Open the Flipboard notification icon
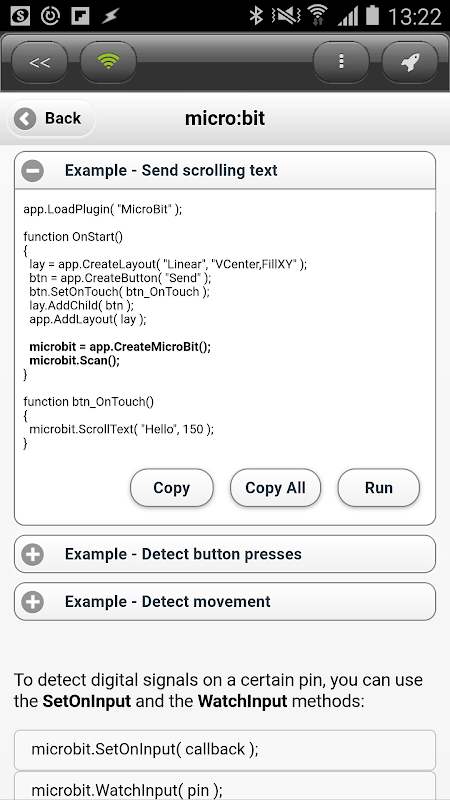450x800 pixels. point(81,16)
